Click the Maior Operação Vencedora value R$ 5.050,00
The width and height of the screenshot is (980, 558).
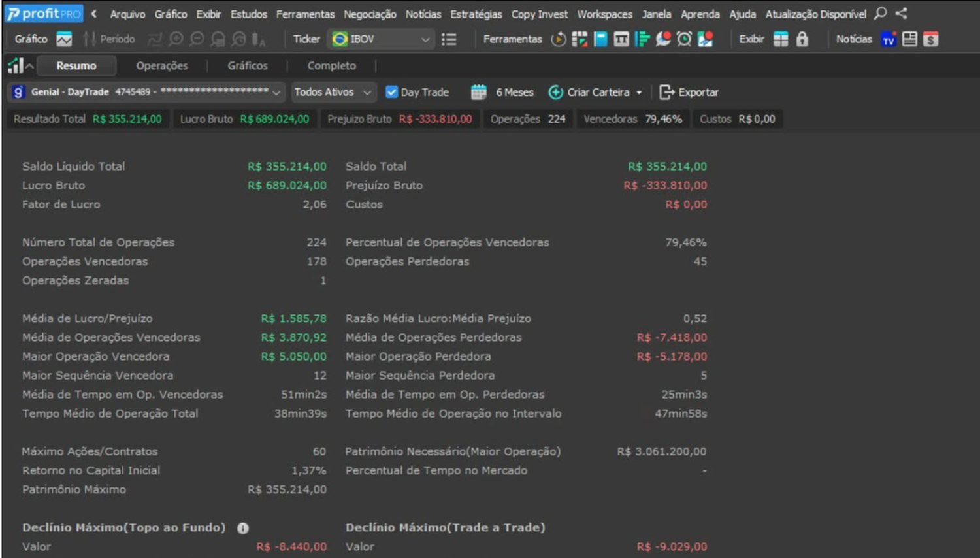293,357
